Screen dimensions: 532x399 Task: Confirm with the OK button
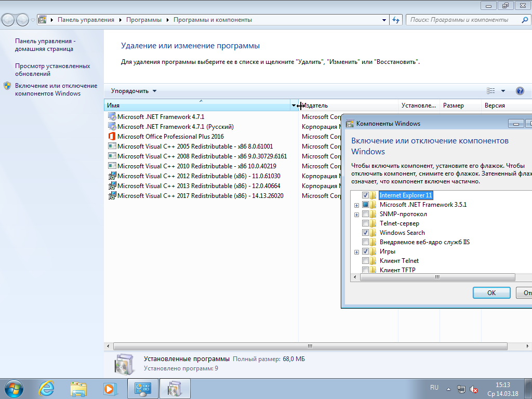491,293
